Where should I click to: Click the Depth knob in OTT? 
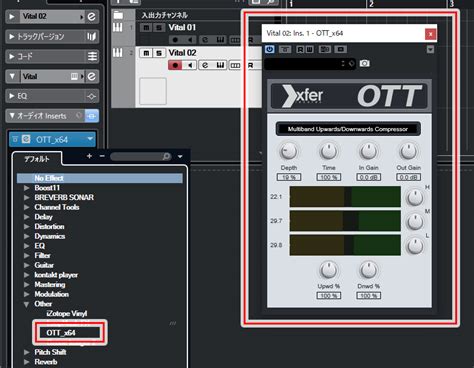tap(288, 152)
